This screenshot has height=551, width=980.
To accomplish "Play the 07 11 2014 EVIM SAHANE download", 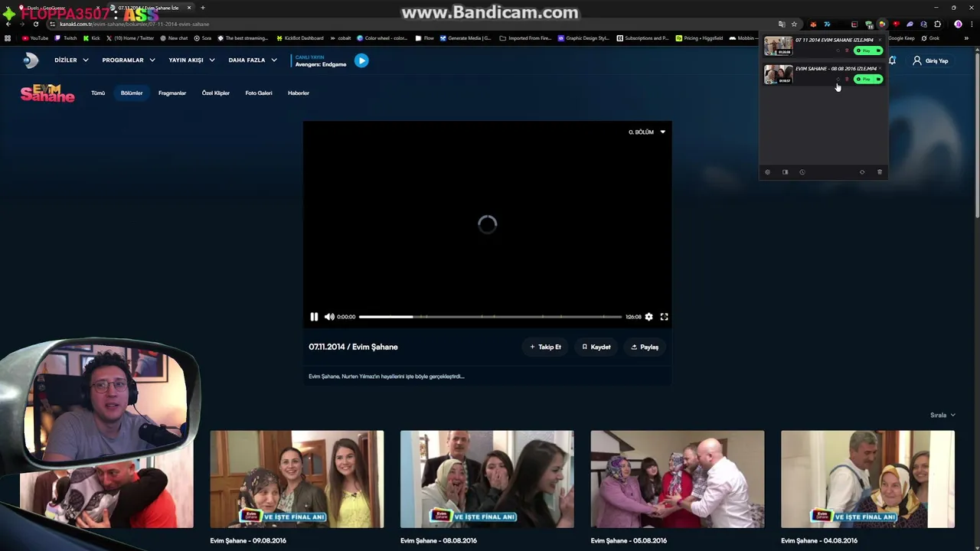I will click(x=864, y=51).
